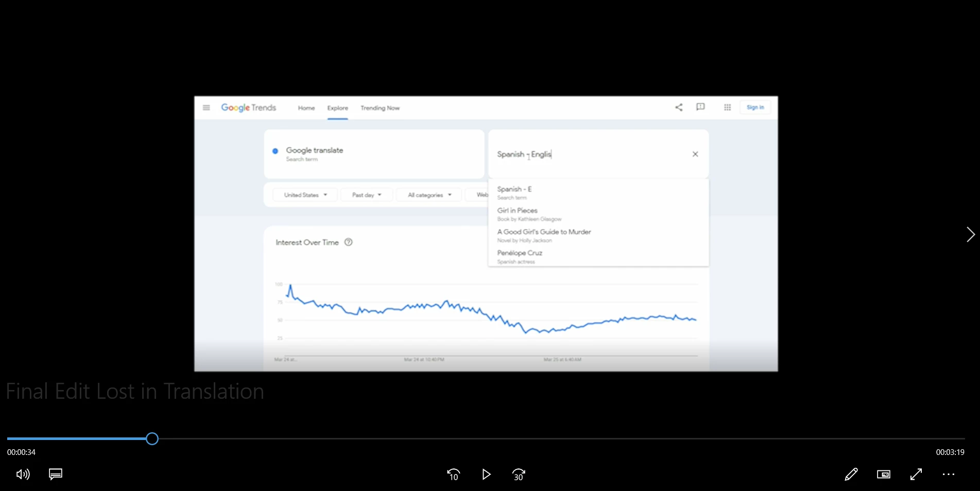Seek to the middle of the timeline

486,439
